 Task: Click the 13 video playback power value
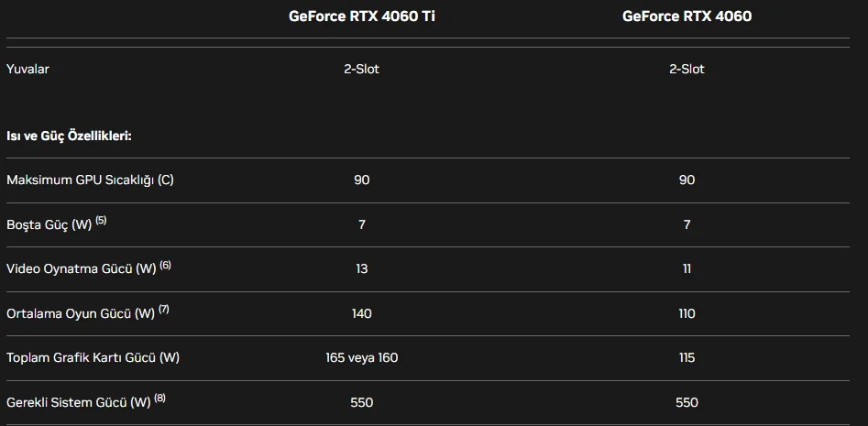tap(361, 268)
